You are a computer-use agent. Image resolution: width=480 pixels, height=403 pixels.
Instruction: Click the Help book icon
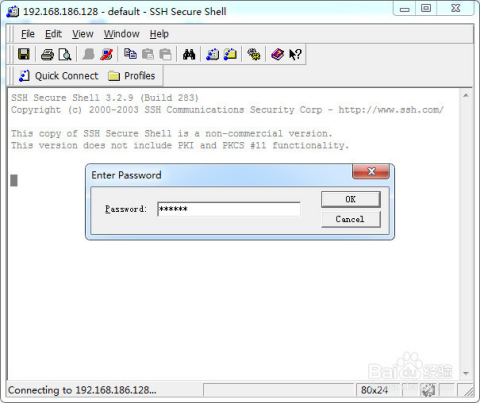277,54
